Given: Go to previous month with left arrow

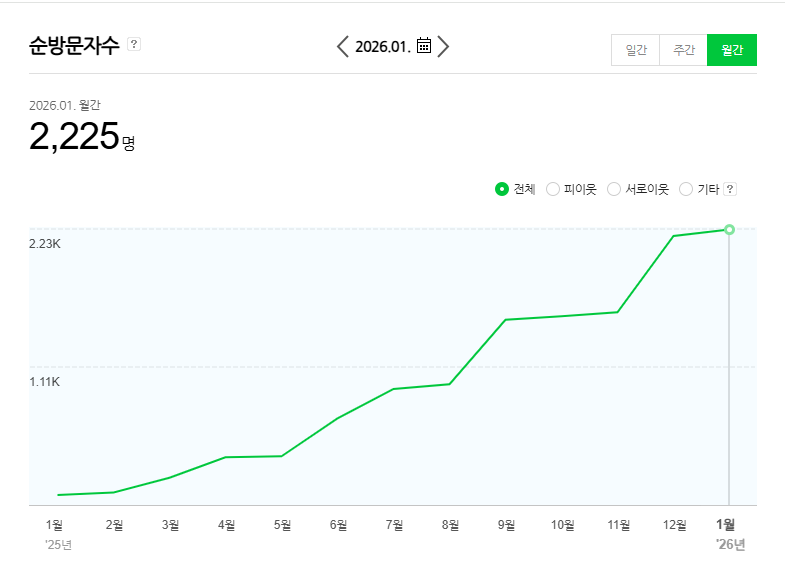Looking at the screenshot, I should point(343,46).
